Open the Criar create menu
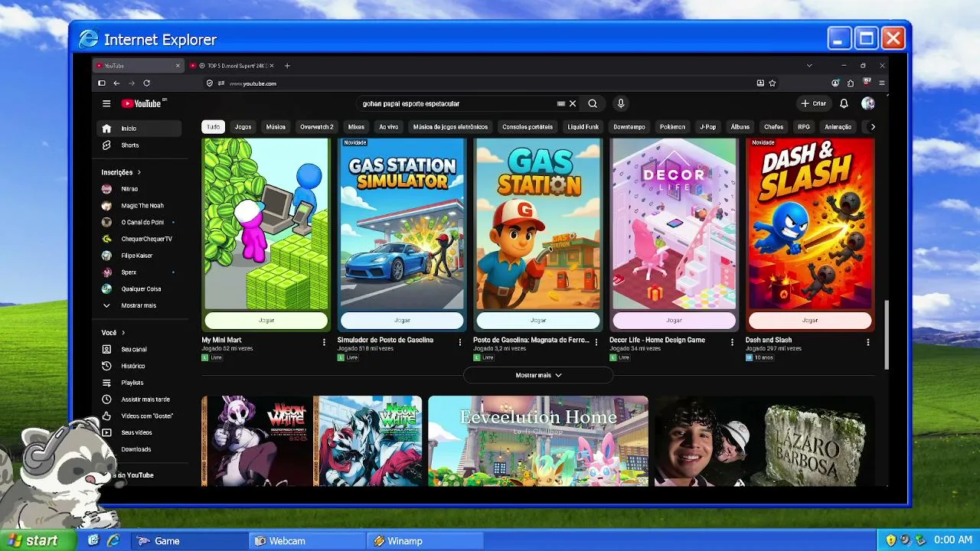 point(813,103)
